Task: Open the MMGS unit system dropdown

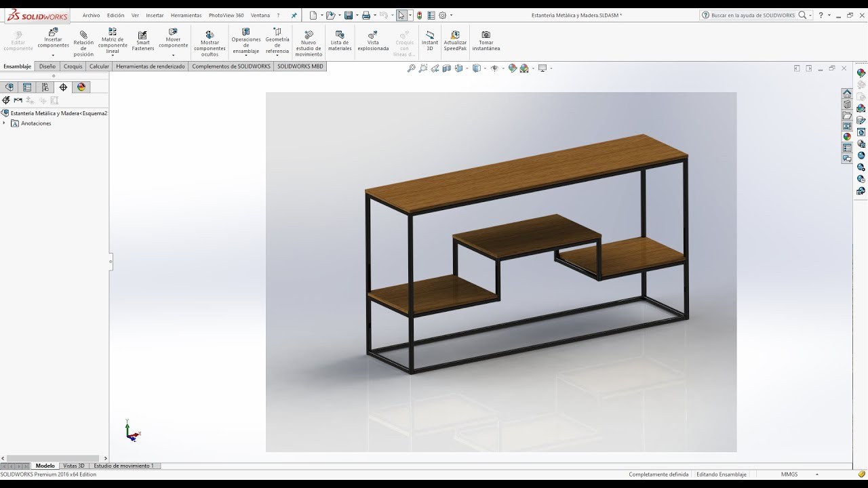Action: 817,474
